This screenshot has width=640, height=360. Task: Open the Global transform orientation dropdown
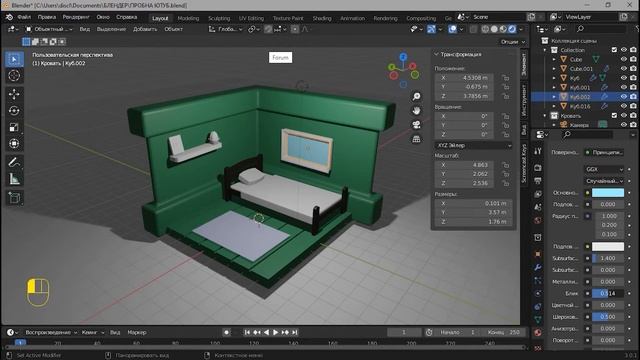click(x=226, y=29)
